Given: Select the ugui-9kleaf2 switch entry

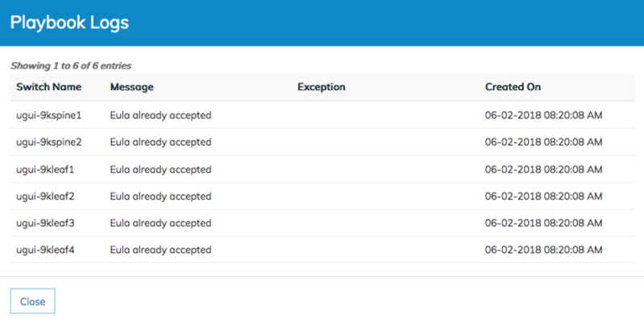Looking at the screenshot, I should click(x=45, y=197).
